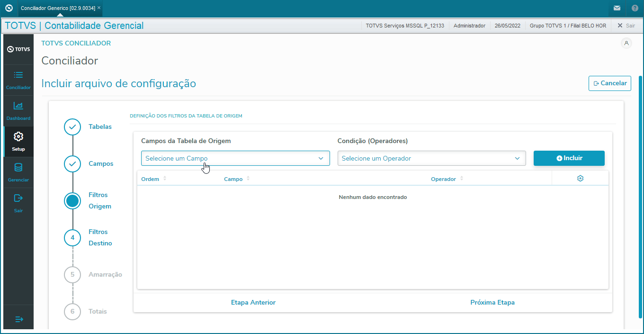Click the TOTVS logo in the sidebar

[18, 49]
